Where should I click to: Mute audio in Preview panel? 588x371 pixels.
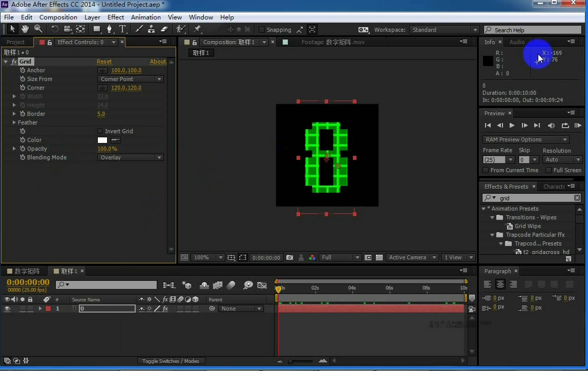[551, 126]
